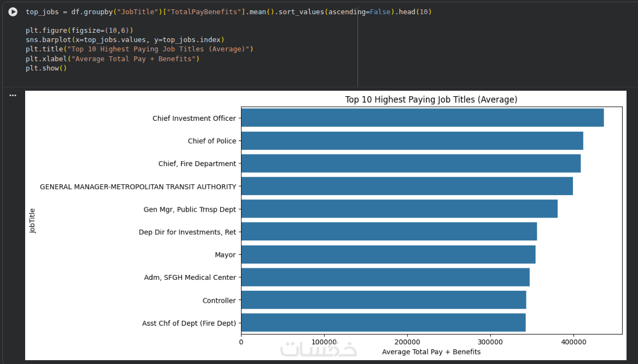Select the Controller bar in chart
The width and height of the screenshot is (638, 364).
(383, 300)
